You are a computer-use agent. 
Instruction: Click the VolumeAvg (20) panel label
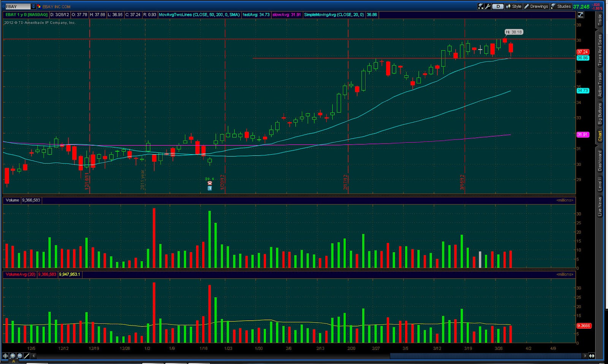21,274
